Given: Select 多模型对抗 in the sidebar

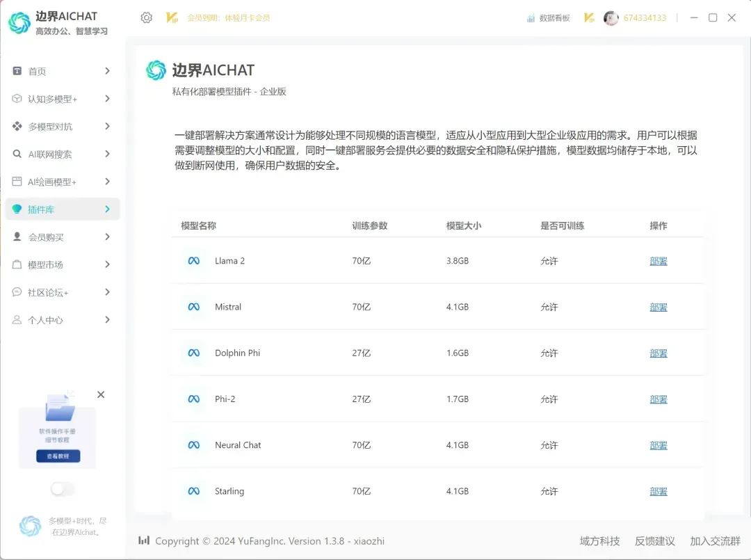Looking at the screenshot, I should click(50, 127).
